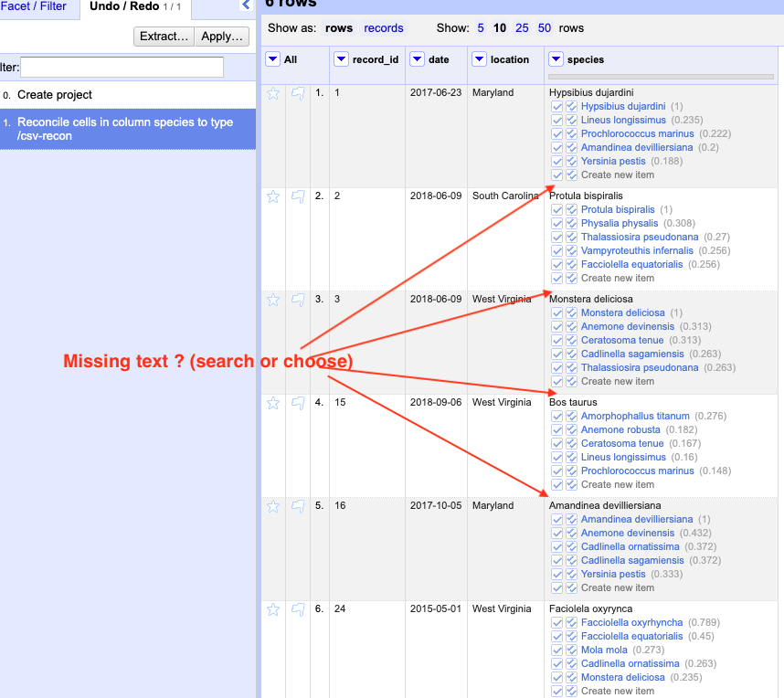This screenshot has height=698, width=784.
Task: Star row 2 for South Carolina
Action: [x=273, y=196]
